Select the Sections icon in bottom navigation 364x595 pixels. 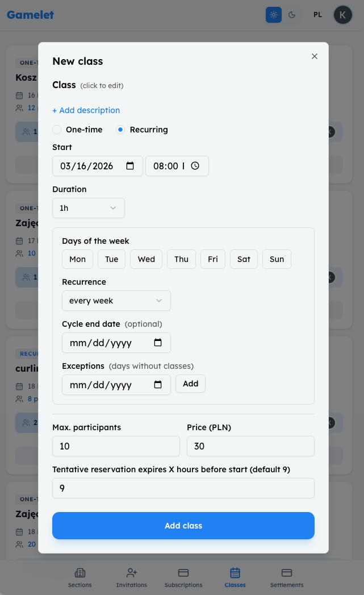[80, 576]
